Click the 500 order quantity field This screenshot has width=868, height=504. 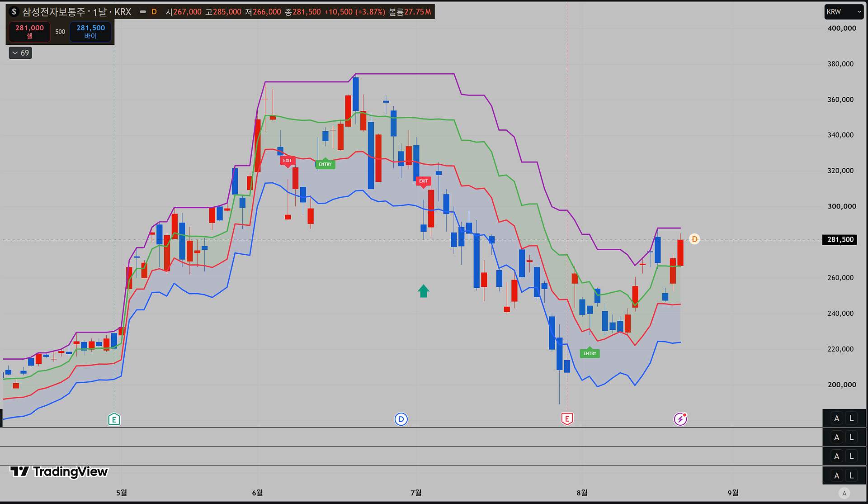tap(60, 32)
